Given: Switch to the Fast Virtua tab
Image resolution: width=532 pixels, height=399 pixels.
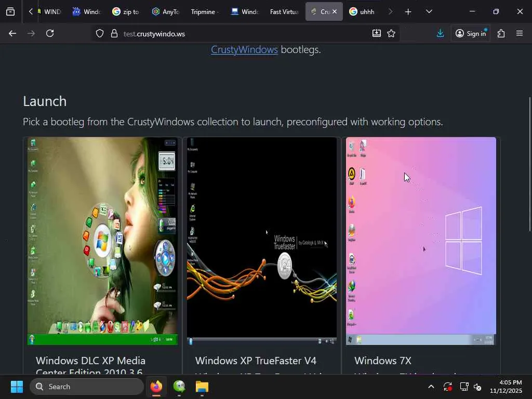Looking at the screenshot, I should (284, 11).
